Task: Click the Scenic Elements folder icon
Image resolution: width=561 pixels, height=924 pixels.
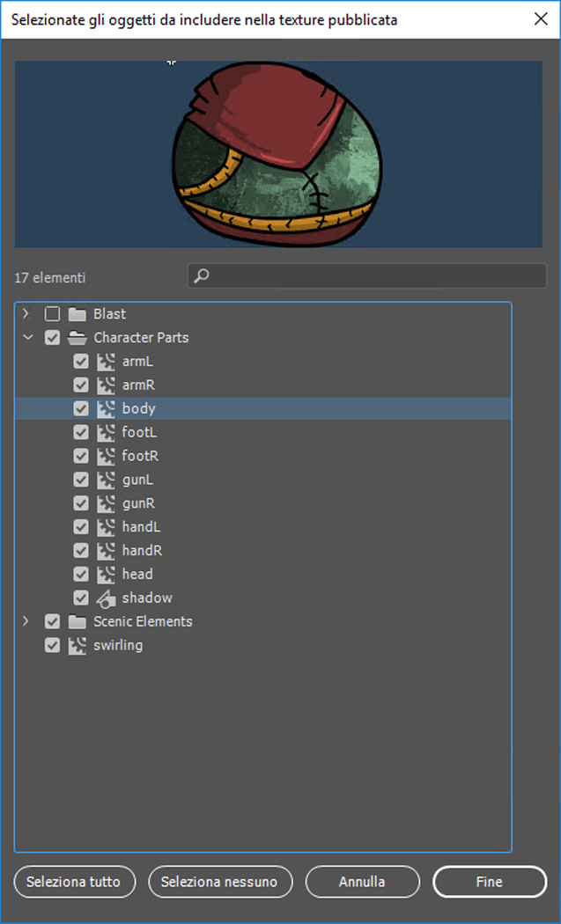Action: pyautogui.click(x=78, y=621)
